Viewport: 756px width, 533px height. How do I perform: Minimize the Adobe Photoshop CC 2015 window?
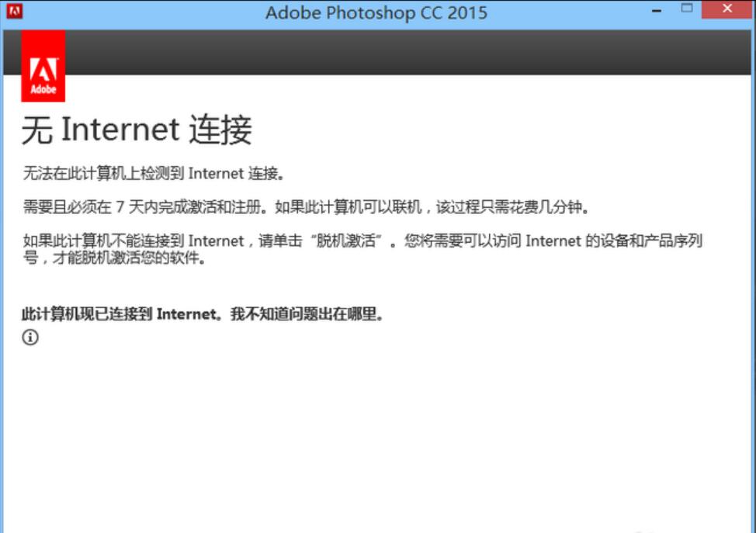(657, 9)
